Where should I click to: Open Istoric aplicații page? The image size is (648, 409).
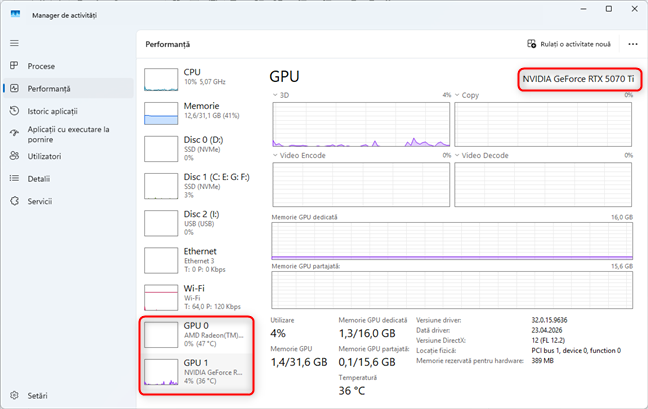pyautogui.click(x=69, y=111)
